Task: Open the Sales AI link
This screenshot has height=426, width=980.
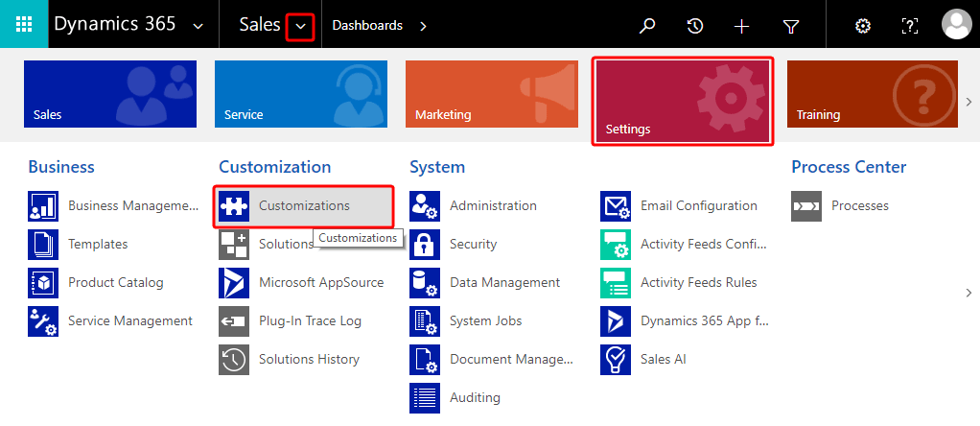Action: 664,360
